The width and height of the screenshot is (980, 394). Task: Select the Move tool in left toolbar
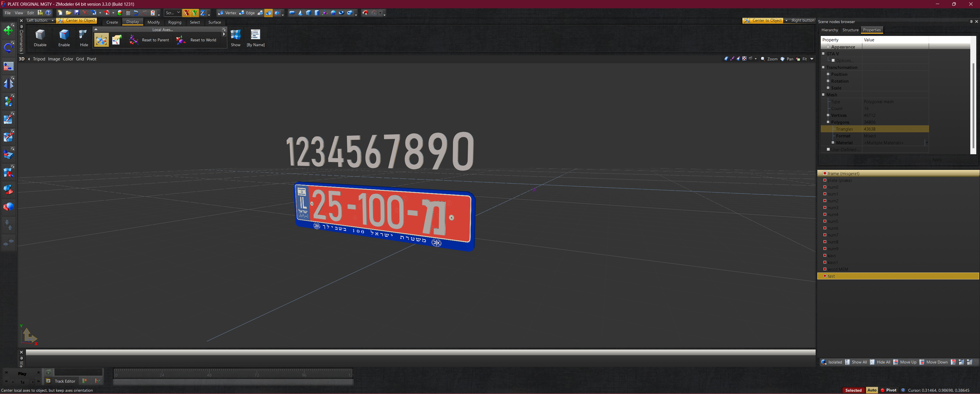[8, 31]
